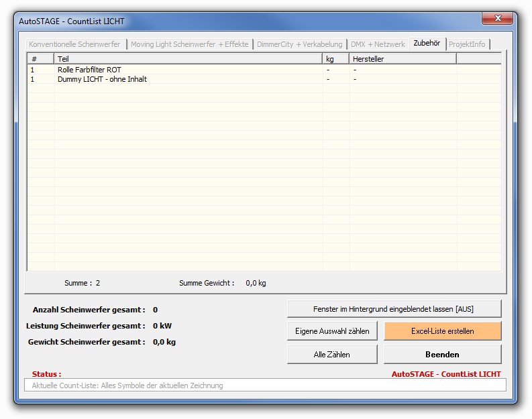This screenshot has height=419, width=532.
Task: Select Dummy LICHT - ohne Inhalt row
Action: 102,79
